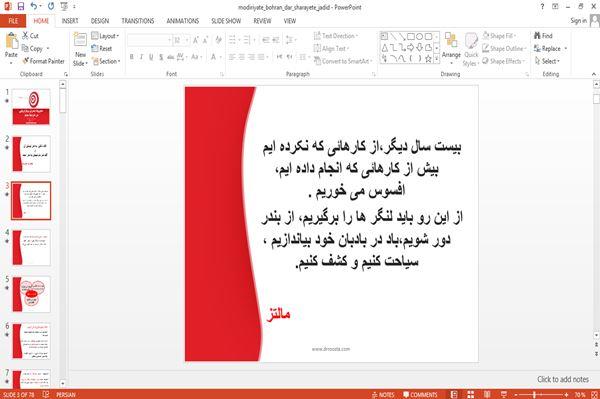
Task: Select slide 5 thumbnail
Action: [31, 294]
